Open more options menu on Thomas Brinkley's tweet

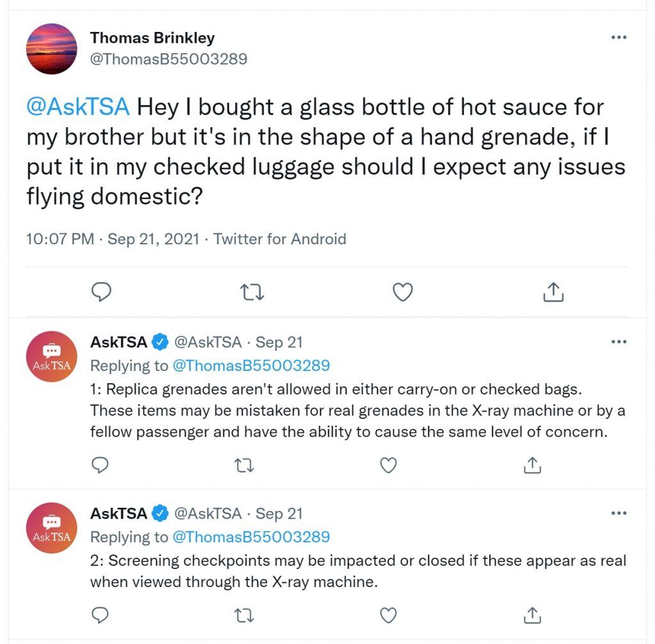pos(619,37)
